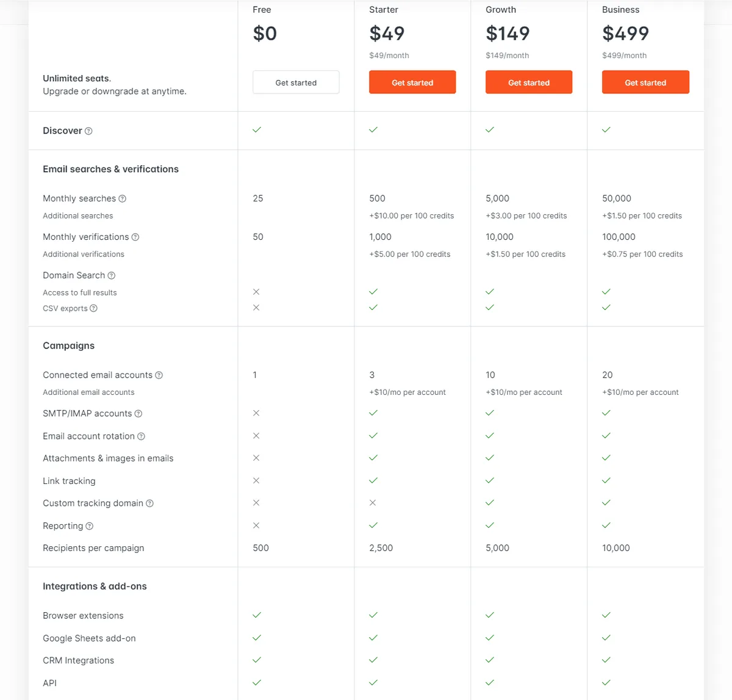Click the CSV exports help icon
The image size is (732, 700).
pos(93,308)
